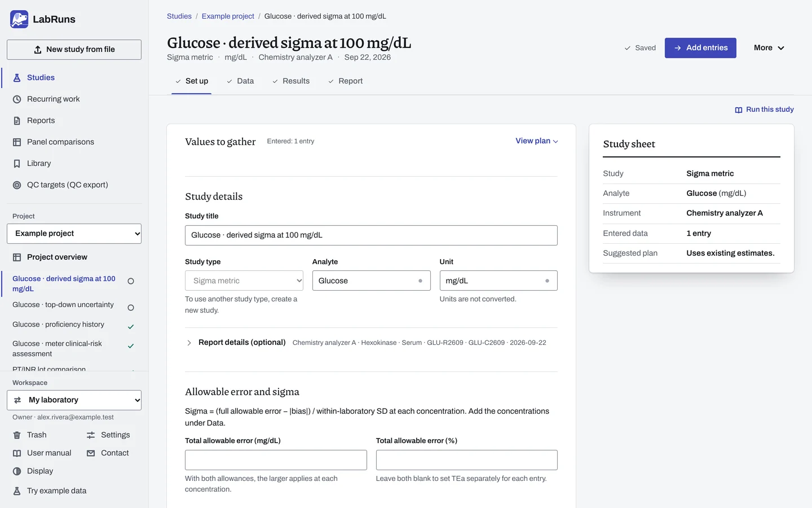Click the Analyte Glucose field
Viewport: 812px width, 508px height.
click(371, 281)
